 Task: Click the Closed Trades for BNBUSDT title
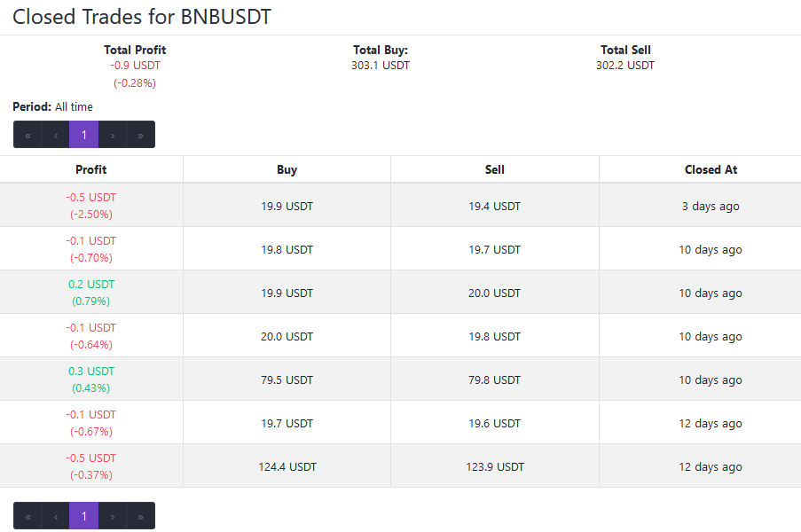pyautogui.click(x=141, y=16)
